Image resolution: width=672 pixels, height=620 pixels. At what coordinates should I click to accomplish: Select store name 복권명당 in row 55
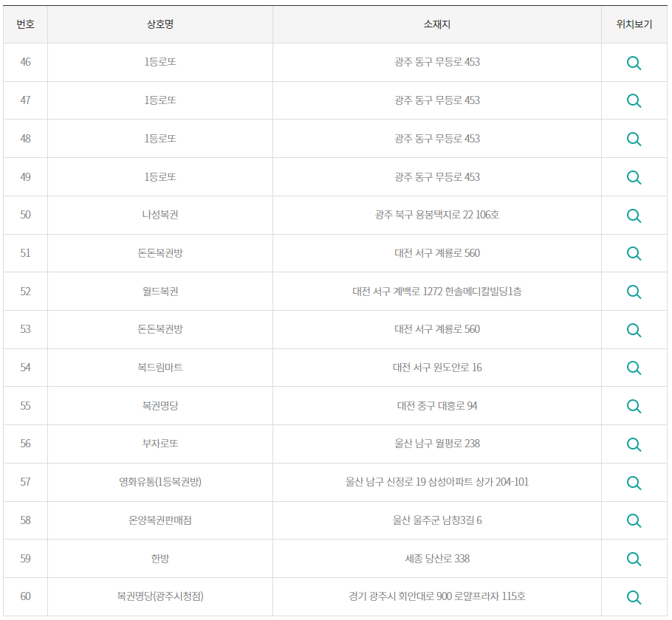[x=160, y=406]
